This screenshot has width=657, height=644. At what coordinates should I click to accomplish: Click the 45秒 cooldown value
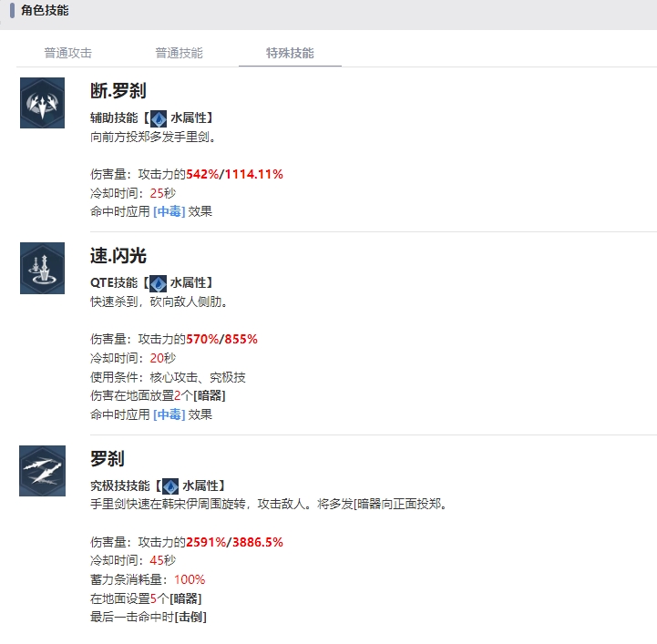click(x=163, y=560)
